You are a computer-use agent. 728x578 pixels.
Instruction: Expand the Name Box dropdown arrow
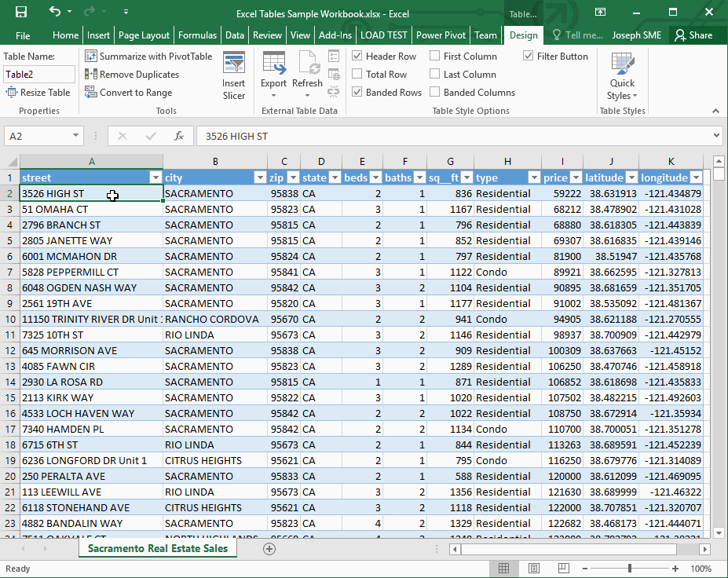click(x=76, y=136)
